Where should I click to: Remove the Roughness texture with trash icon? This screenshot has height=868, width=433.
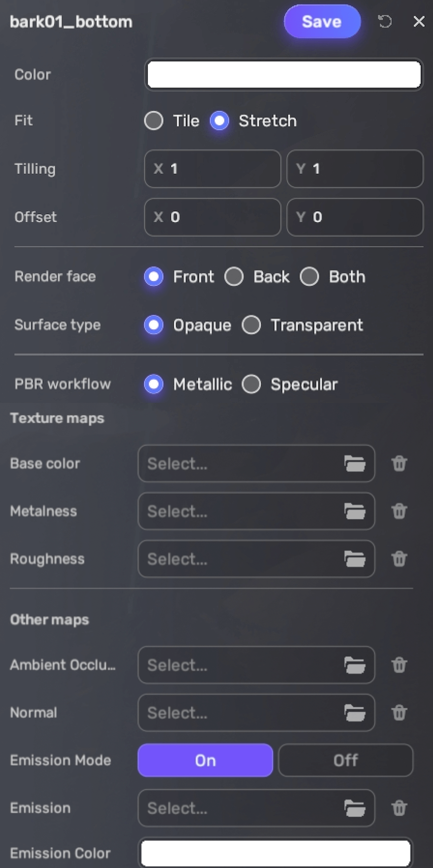pos(399,559)
